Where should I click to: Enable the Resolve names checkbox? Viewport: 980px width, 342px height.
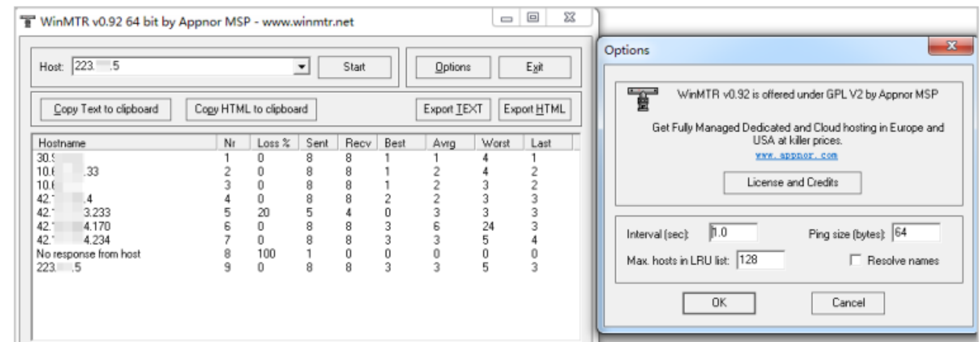point(855,261)
